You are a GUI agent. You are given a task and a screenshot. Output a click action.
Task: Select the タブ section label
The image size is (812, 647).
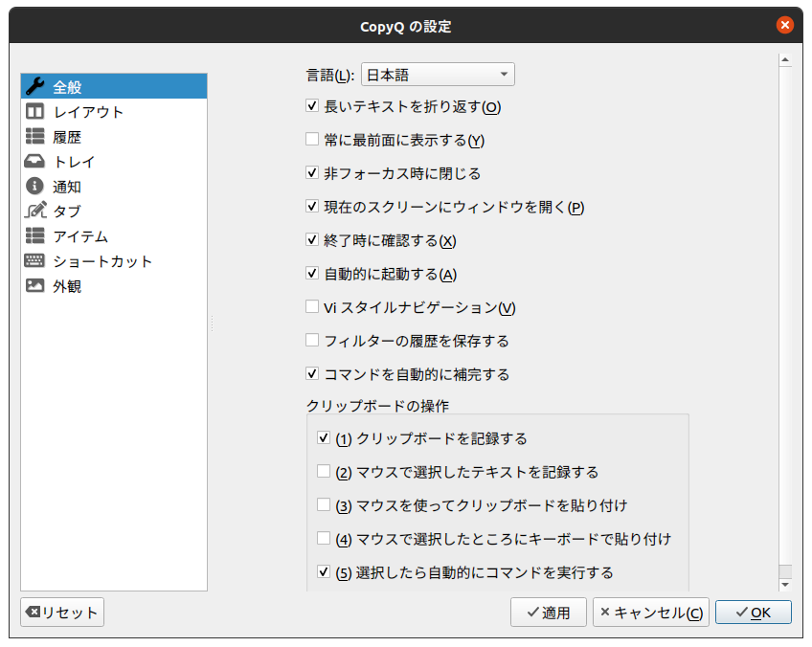coord(67,212)
